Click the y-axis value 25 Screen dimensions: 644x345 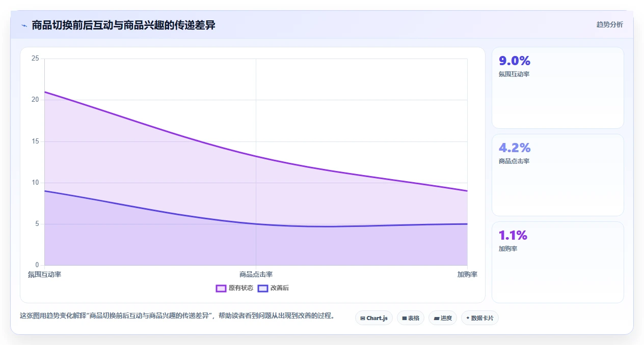pos(35,59)
